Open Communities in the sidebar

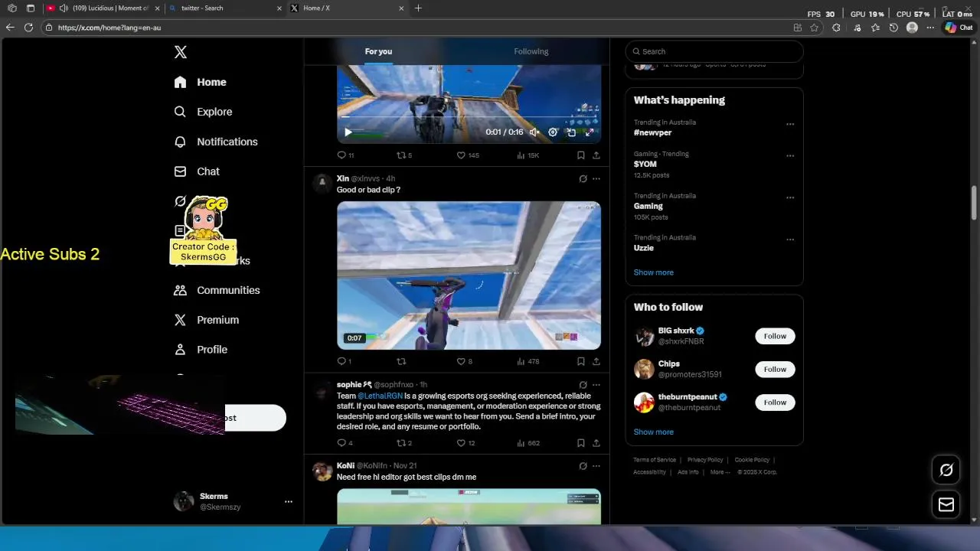(x=217, y=290)
